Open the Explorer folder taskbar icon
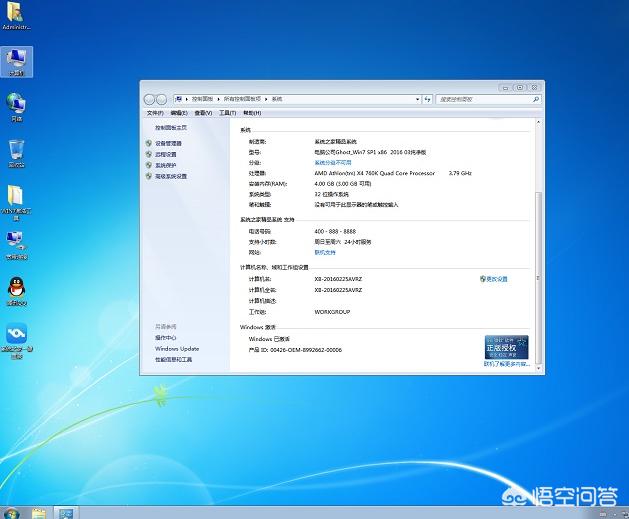The height and width of the screenshot is (519, 629). (39, 513)
